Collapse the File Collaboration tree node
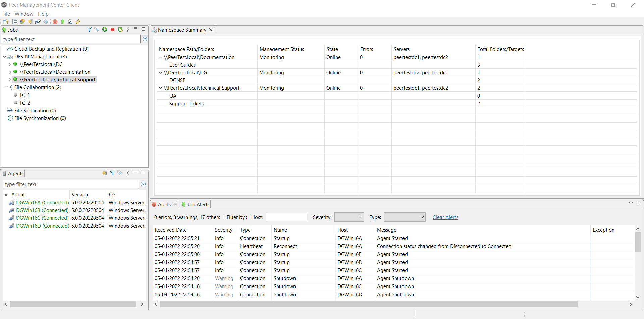 [x=5, y=87]
